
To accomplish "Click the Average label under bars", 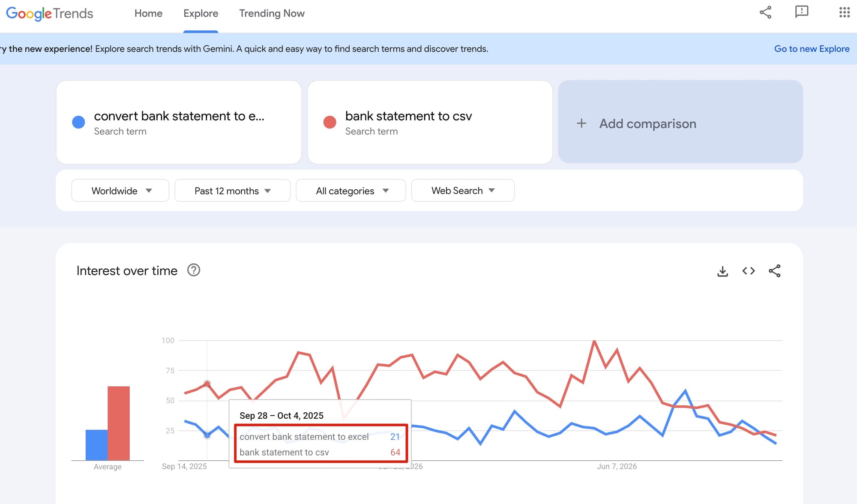I will pyautogui.click(x=108, y=467).
